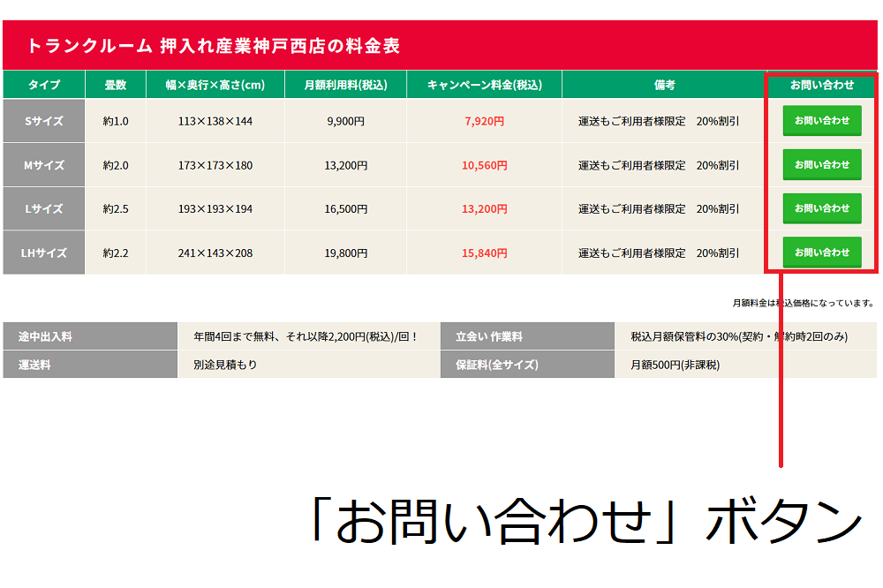Click the monthly fee 9,900円

point(346,121)
